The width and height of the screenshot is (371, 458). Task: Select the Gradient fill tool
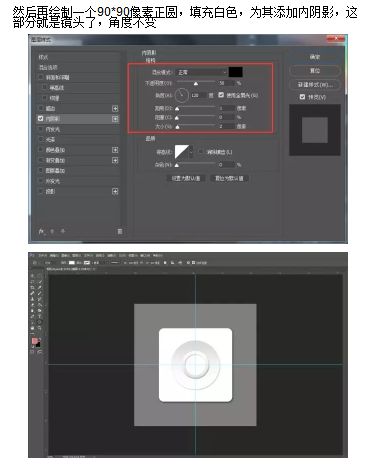pos(40,305)
